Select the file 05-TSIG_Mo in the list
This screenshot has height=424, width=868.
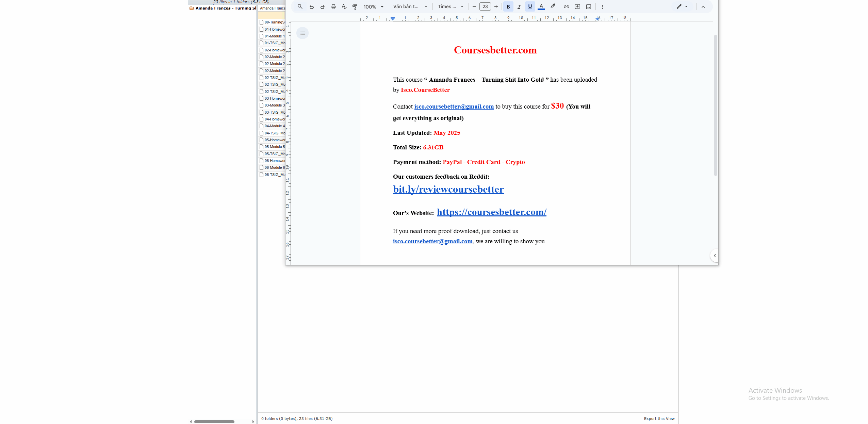click(272, 154)
